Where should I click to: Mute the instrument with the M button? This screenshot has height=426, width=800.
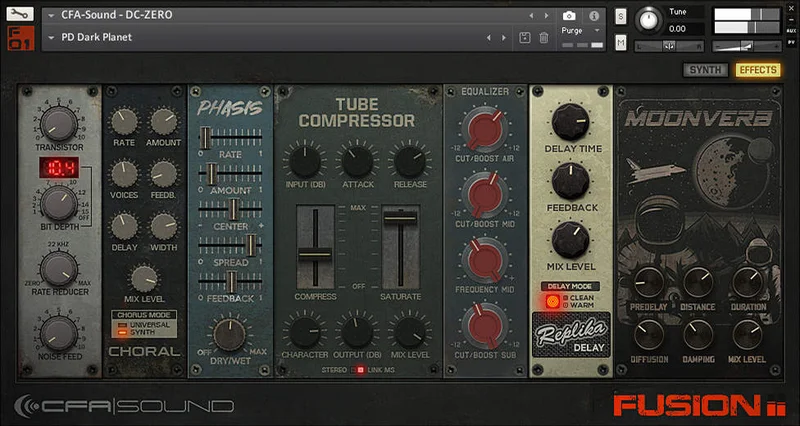[x=621, y=43]
